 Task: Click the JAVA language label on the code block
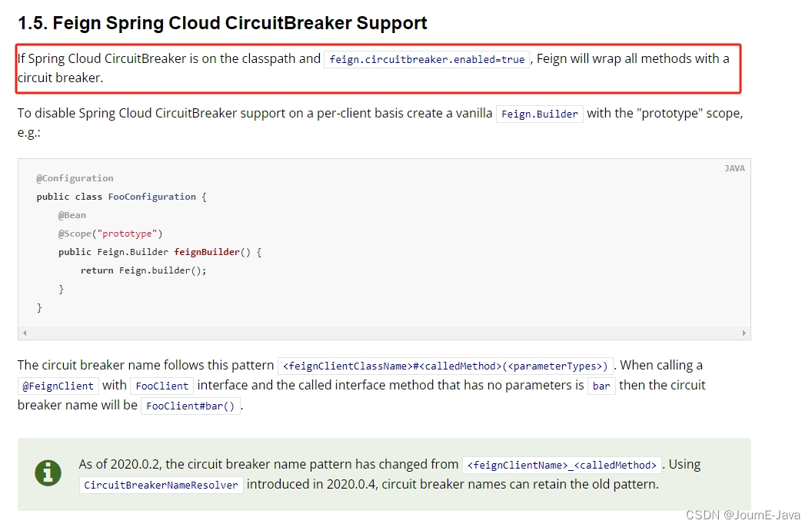[x=734, y=168]
